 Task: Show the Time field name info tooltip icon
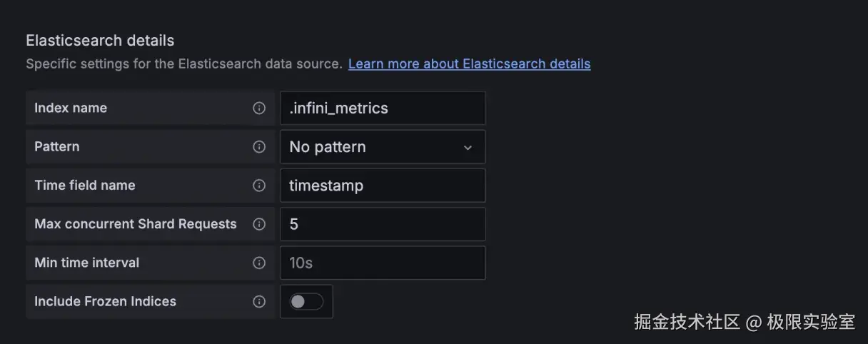point(259,186)
